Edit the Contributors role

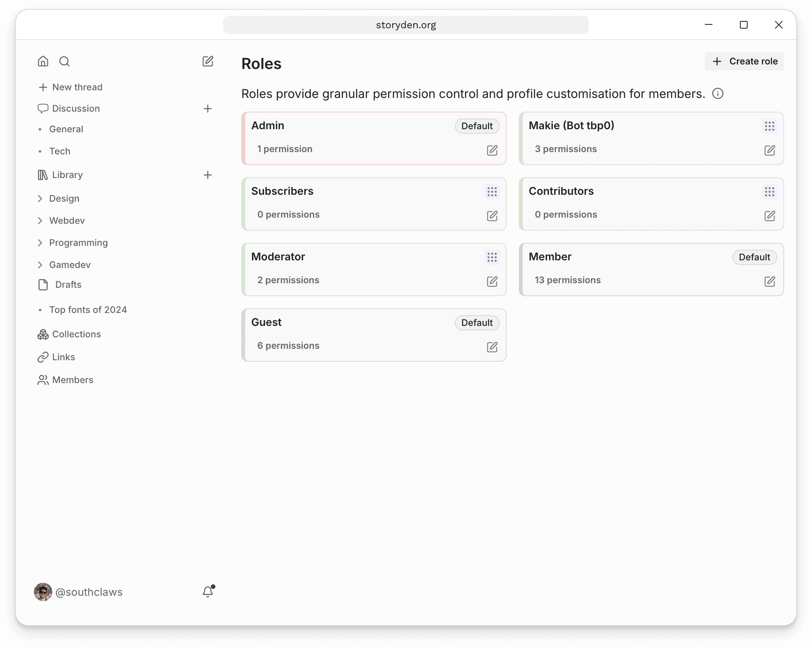tap(770, 216)
